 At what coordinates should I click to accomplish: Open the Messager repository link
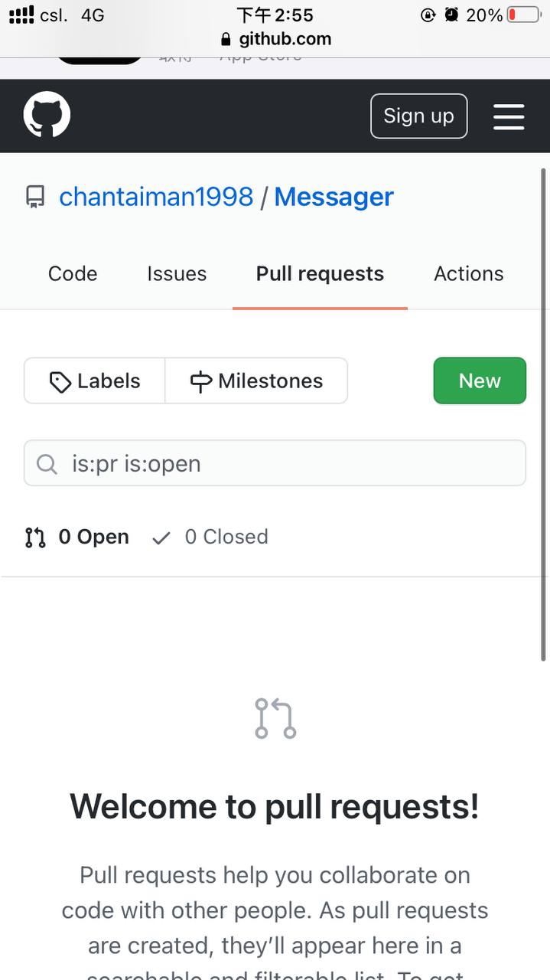point(334,198)
